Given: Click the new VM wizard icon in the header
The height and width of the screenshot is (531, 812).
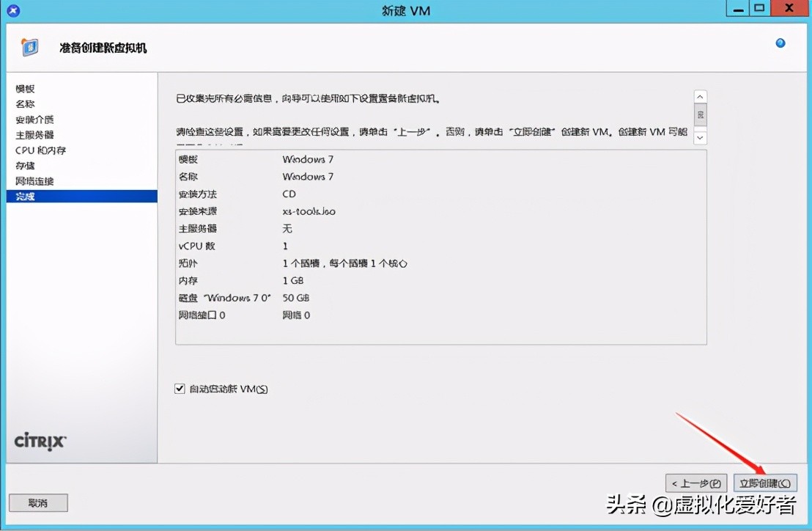Looking at the screenshot, I should click(29, 47).
